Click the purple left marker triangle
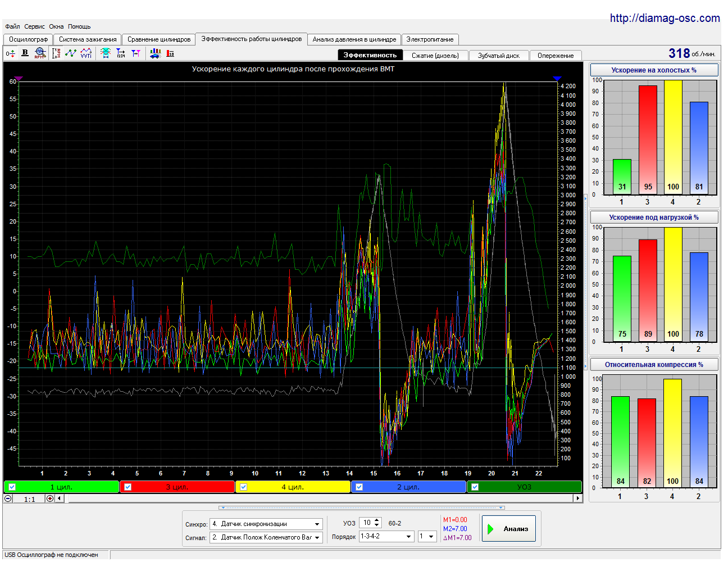The image size is (728, 562). [18, 79]
